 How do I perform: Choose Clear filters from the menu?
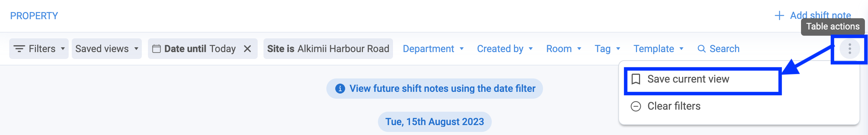point(703,106)
